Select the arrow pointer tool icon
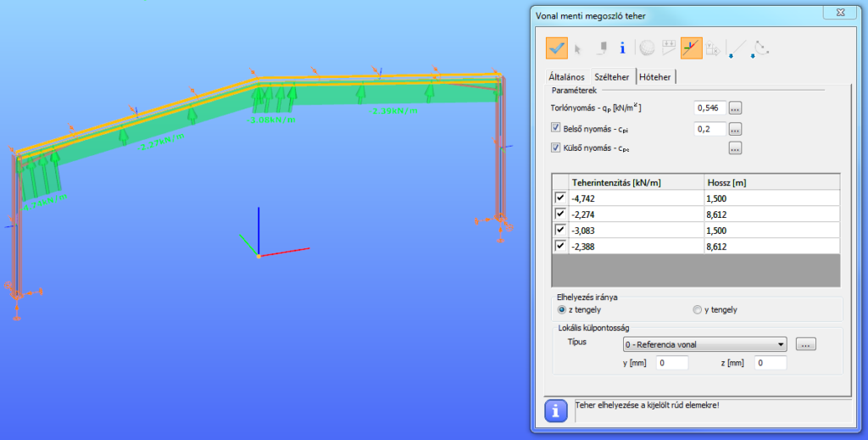Viewport: 868px width, 440px height. tap(579, 48)
